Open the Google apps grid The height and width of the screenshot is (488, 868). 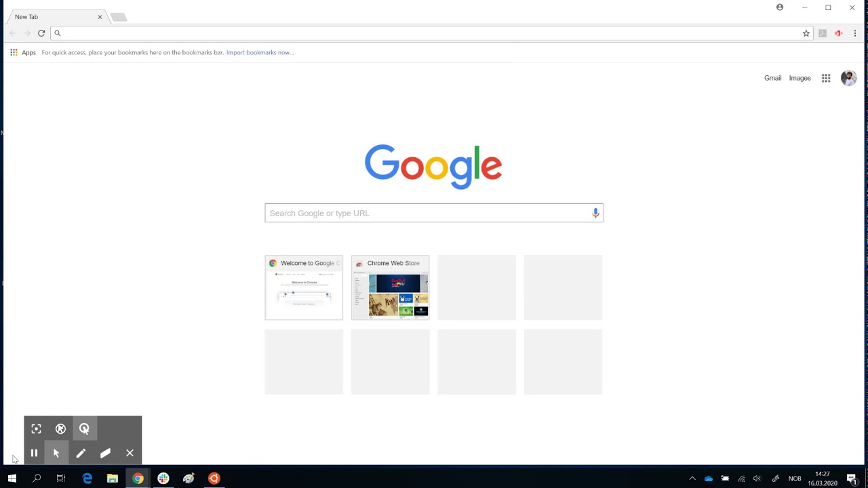826,78
